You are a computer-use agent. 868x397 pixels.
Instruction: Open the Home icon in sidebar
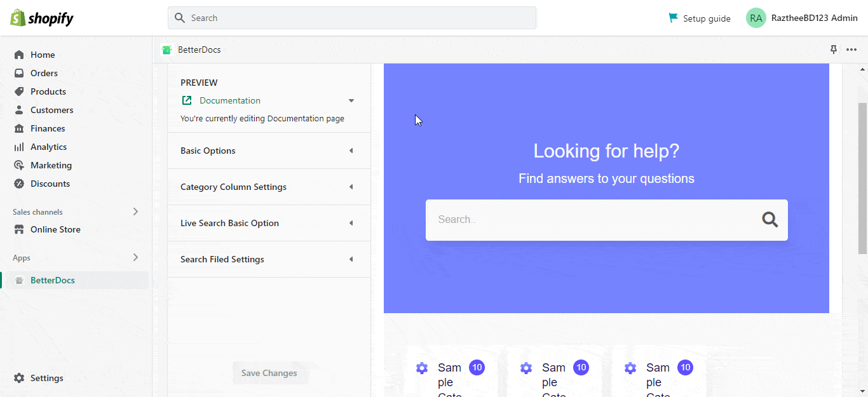click(19, 55)
